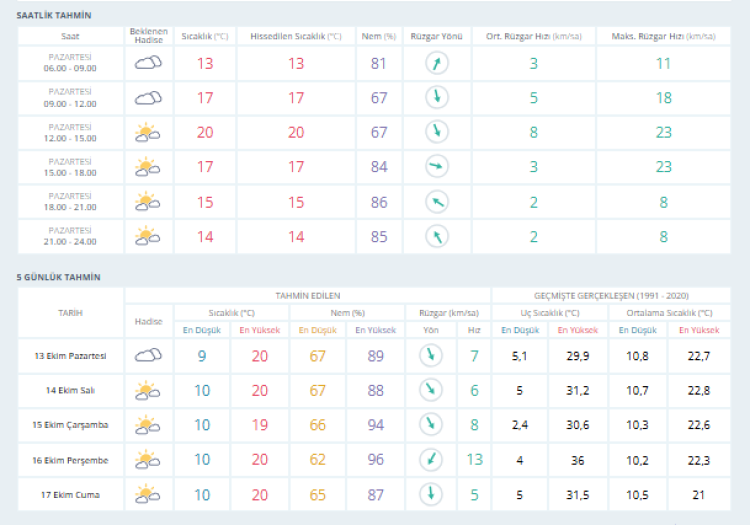Select the partly sunny icon for 15 Ekim Çarşamba

(148, 425)
